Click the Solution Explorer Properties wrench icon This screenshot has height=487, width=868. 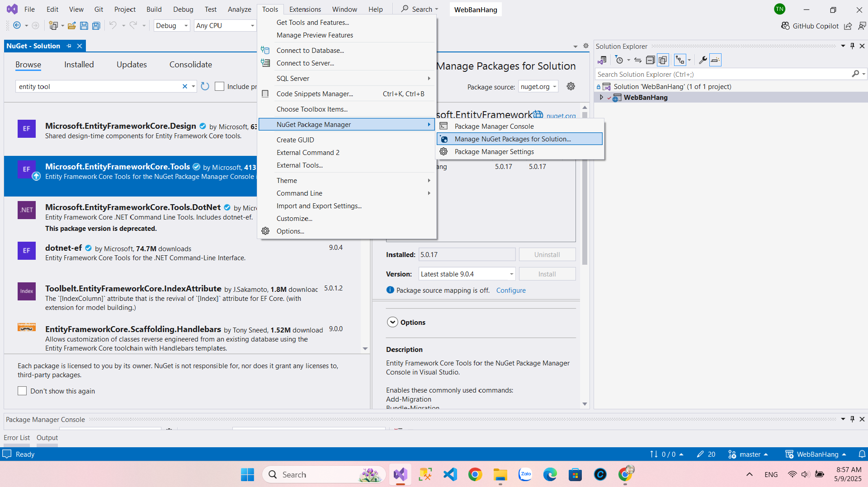coord(703,60)
